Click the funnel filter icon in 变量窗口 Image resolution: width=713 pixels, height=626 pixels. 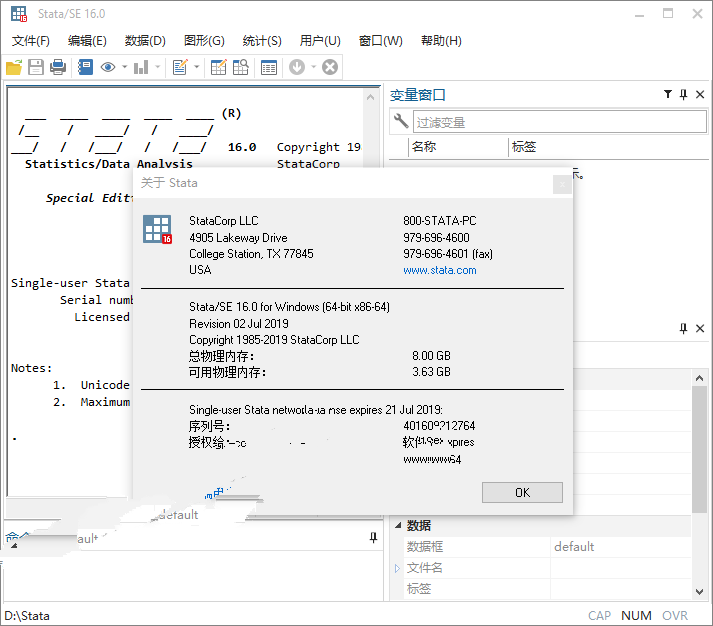[x=668, y=94]
